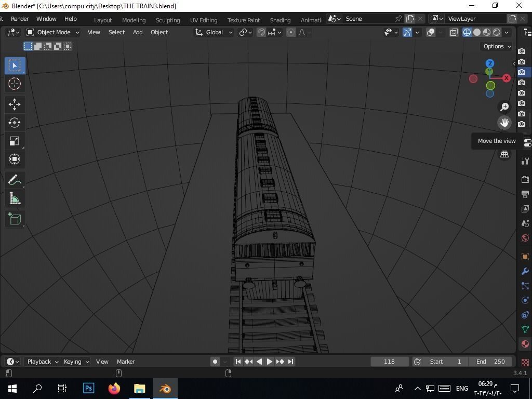Pick the Scale tool
The width and height of the screenshot is (532, 399).
15,141
